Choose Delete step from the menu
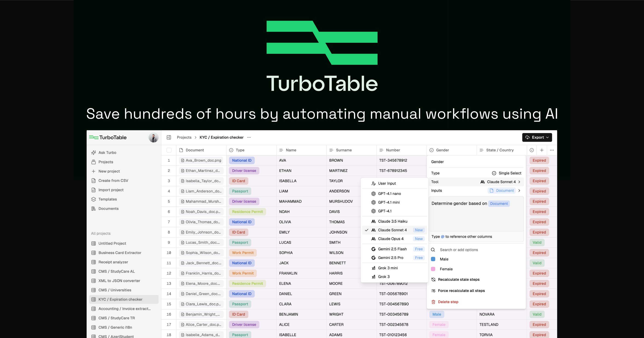Screen dimensions: 644x338 point(448,302)
